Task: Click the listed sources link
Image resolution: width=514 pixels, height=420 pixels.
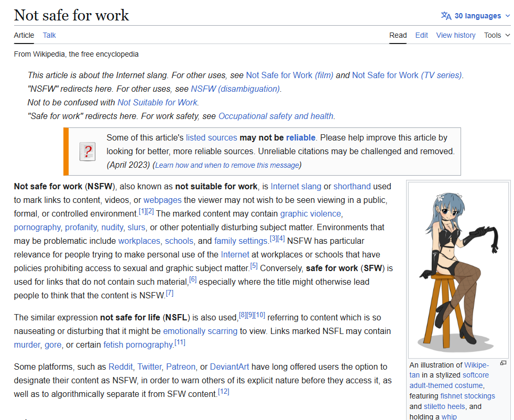Action: click(x=212, y=137)
